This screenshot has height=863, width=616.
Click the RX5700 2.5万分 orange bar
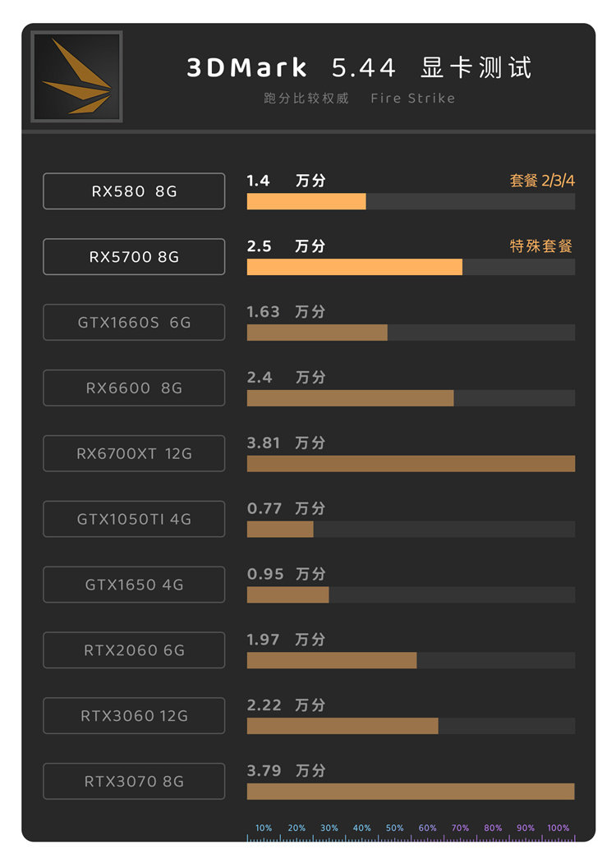355,267
